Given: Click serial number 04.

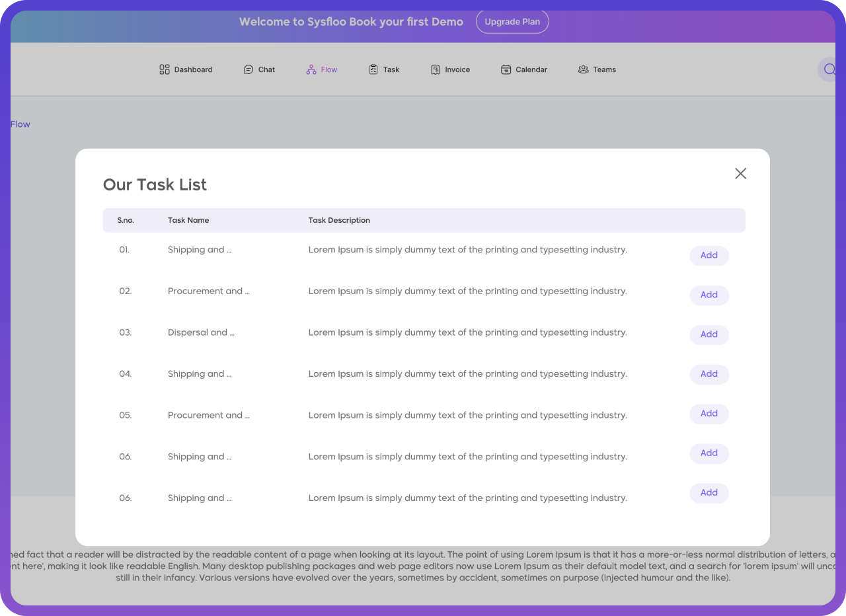Looking at the screenshot, I should (x=126, y=374).
